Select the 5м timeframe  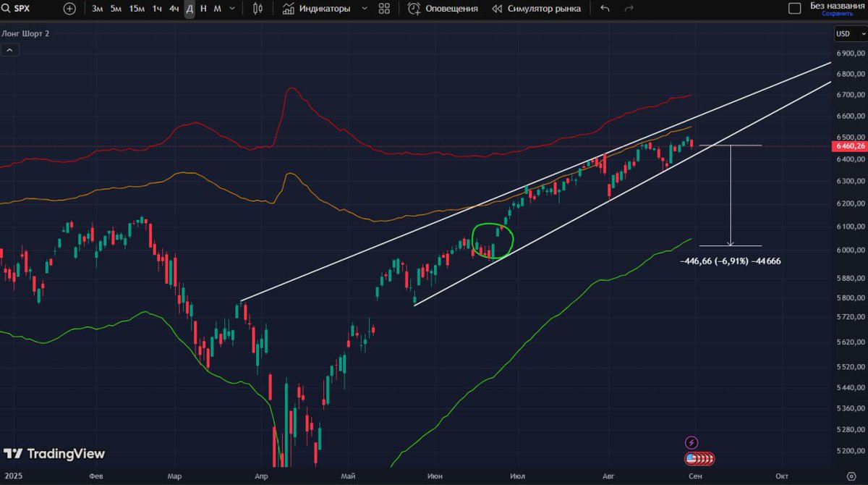click(x=116, y=9)
